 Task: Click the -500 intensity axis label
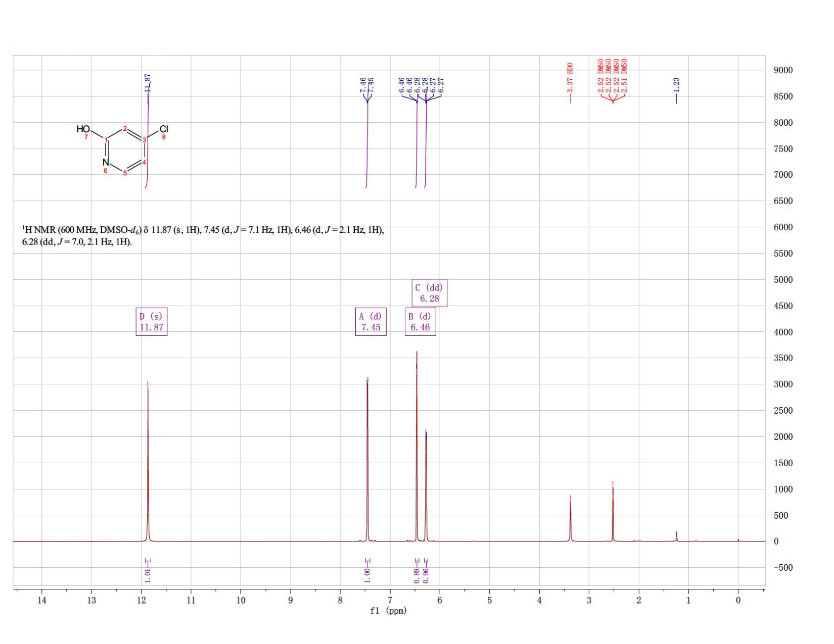[x=783, y=567]
